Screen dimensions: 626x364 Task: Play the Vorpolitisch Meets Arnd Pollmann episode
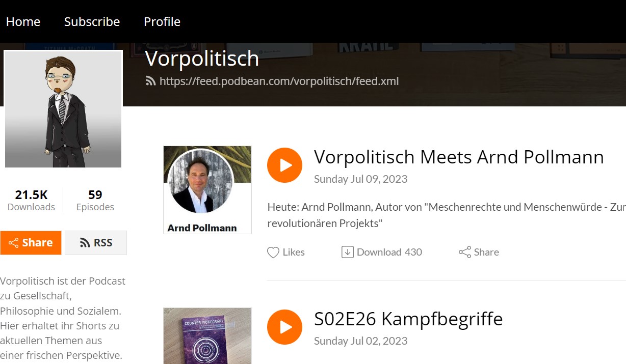tap(284, 165)
